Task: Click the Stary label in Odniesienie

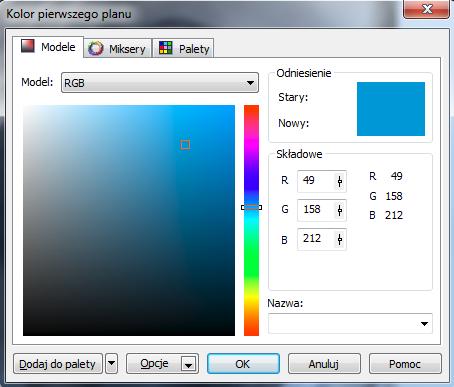Action: [x=293, y=97]
